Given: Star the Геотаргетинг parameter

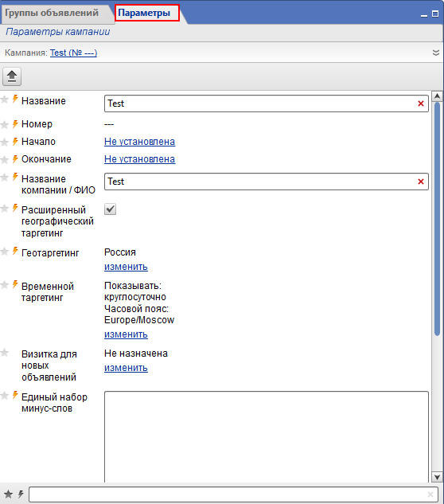Looking at the screenshot, I should click(5, 252).
